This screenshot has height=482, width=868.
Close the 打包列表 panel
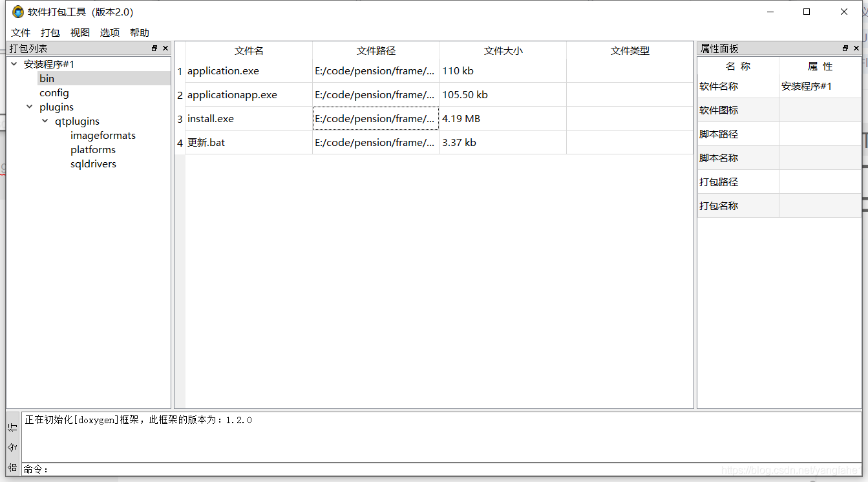tap(165, 48)
